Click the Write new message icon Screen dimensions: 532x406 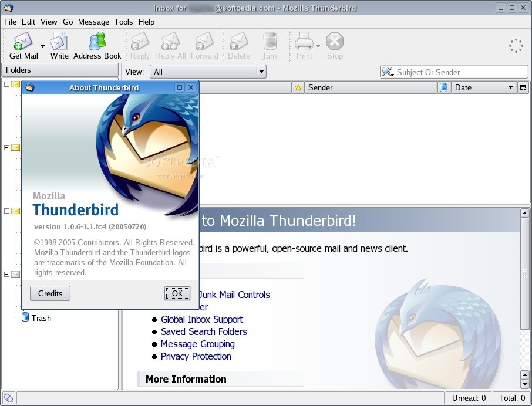(59, 42)
